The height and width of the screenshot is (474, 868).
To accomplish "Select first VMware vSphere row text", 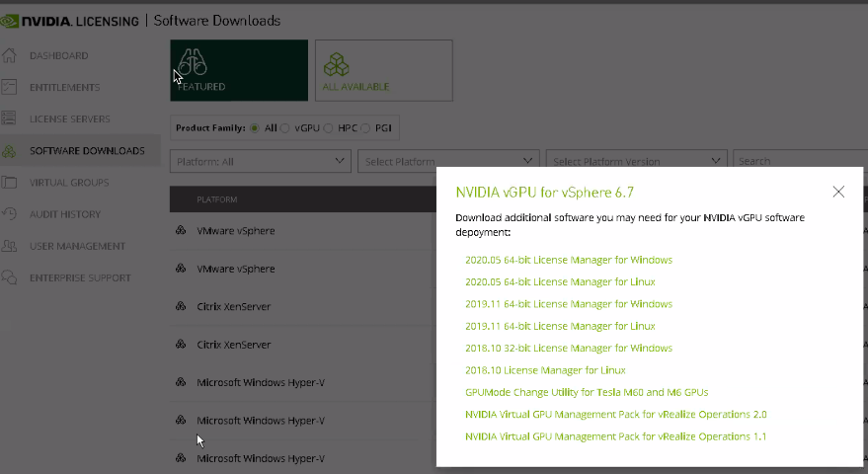I will point(236,231).
